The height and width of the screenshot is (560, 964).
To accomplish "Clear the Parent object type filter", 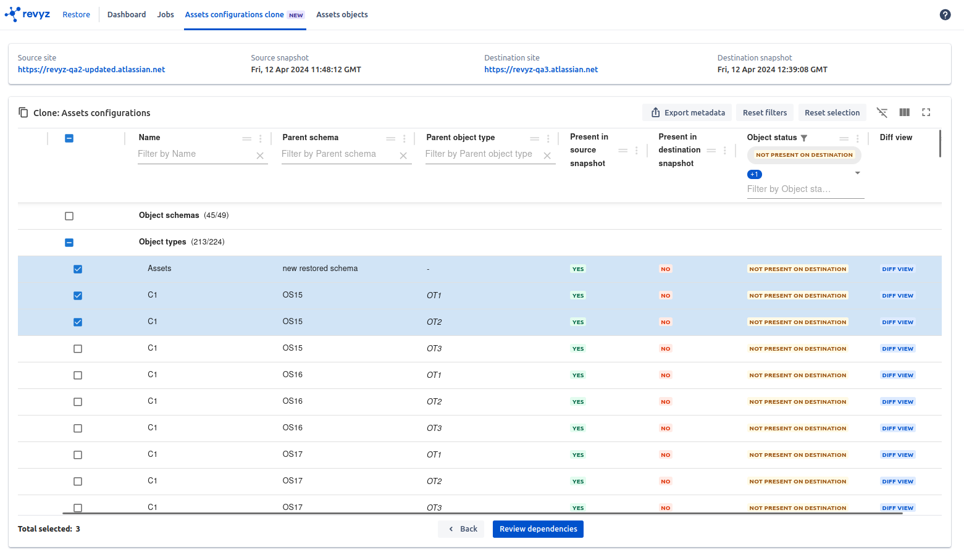I will [547, 156].
